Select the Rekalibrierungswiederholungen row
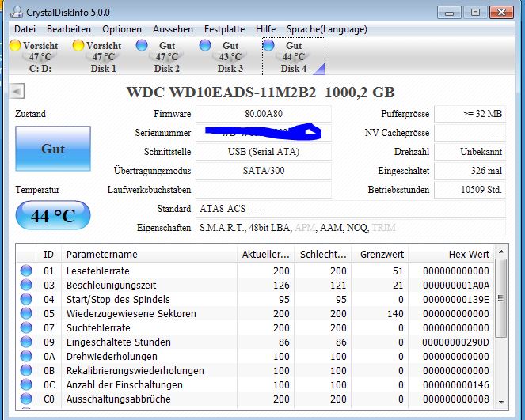This screenshot has height=420, width=525. [255, 370]
